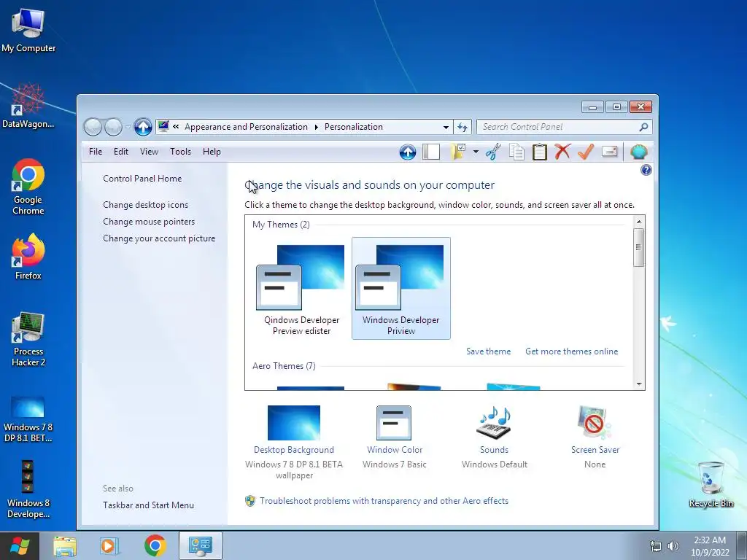747x560 pixels.
Task: Expand the arrow after Appearance and Personalization
Action: (x=316, y=127)
